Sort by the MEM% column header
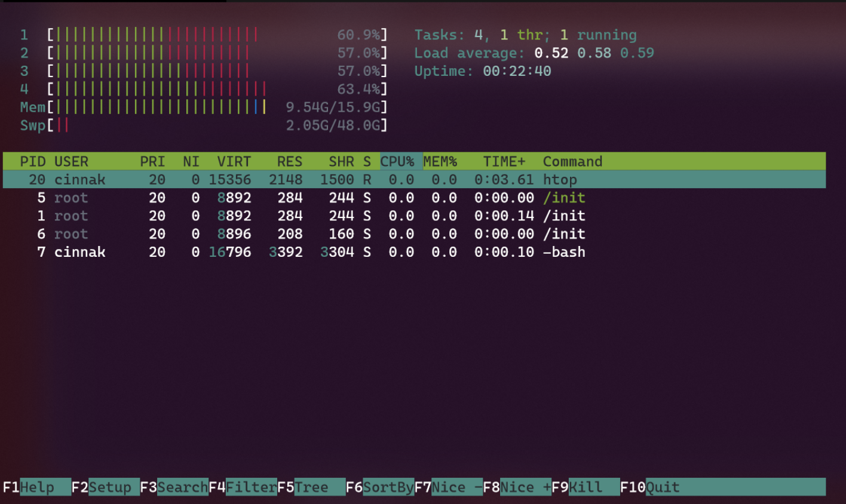The width and height of the screenshot is (846, 504). (x=440, y=161)
